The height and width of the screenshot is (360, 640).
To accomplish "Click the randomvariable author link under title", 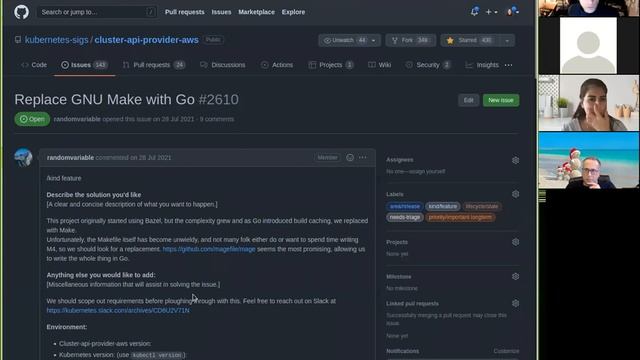I will click(x=77, y=119).
